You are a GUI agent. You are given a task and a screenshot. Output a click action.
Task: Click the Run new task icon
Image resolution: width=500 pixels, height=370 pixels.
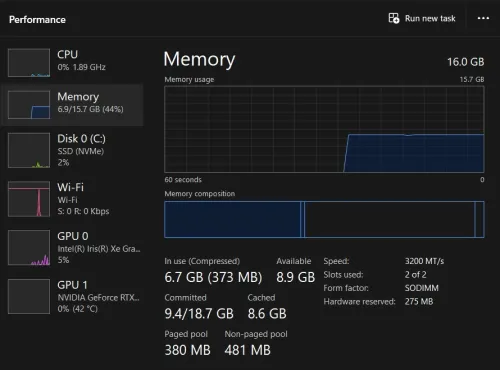click(x=394, y=18)
